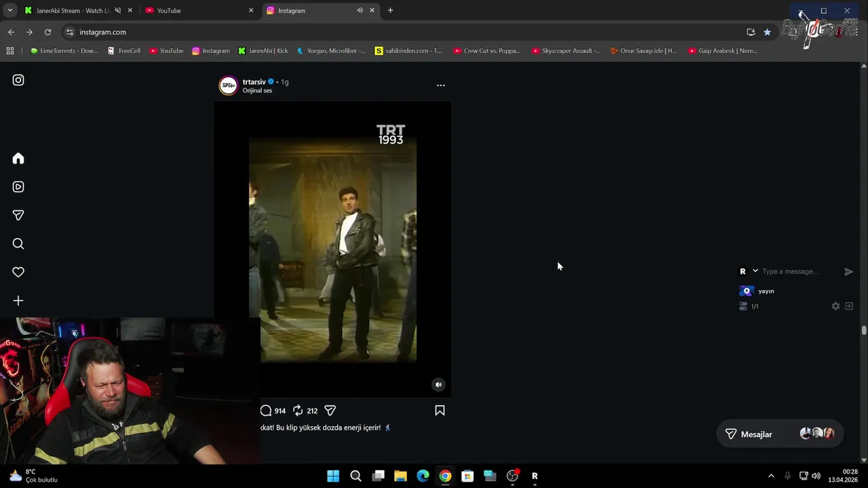
Task: Select yayın channel entry
Action: (x=766, y=291)
